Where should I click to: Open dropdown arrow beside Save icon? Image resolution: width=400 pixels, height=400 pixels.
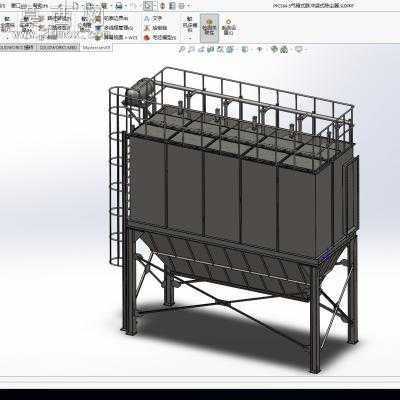pos(111,6)
